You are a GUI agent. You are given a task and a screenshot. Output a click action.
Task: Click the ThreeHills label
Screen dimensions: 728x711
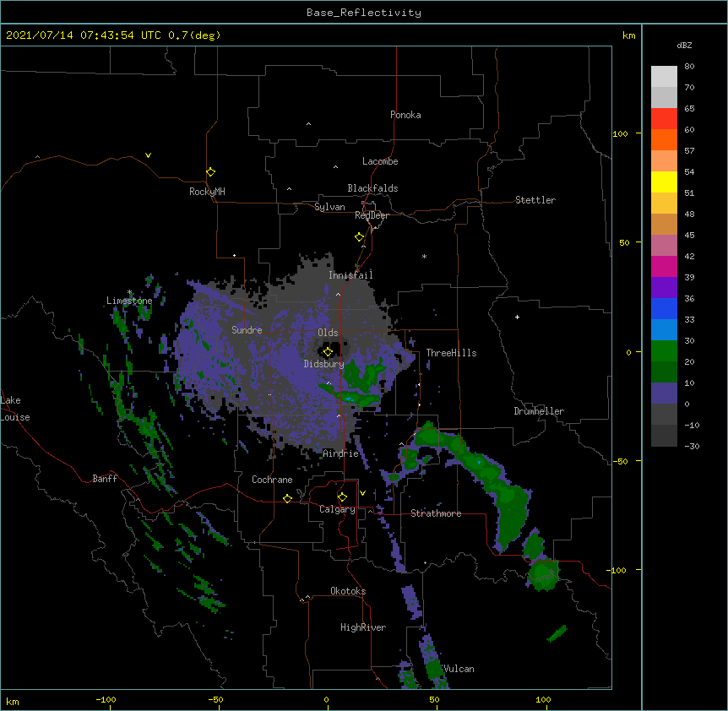(451, 353)
